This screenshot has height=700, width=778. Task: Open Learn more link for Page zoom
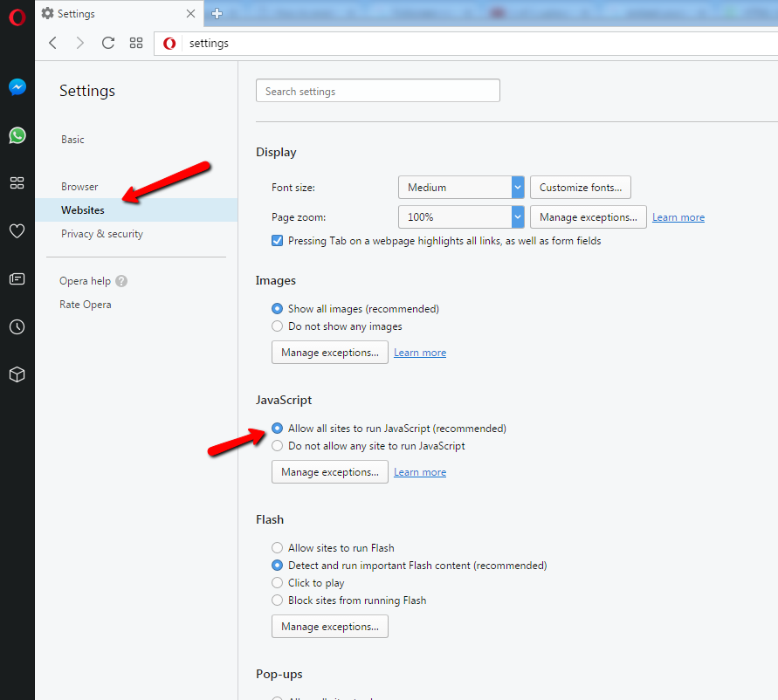pyautogui.click(x=678, y=217)
